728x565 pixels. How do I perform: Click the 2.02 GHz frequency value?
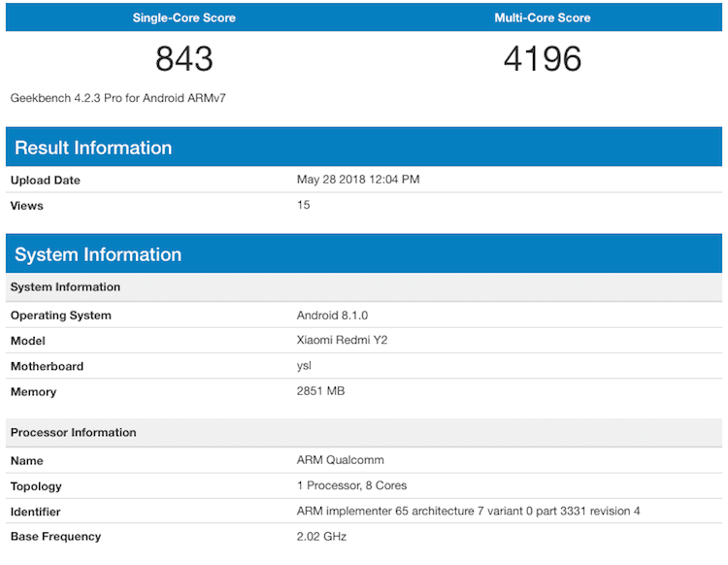point(321,537)
